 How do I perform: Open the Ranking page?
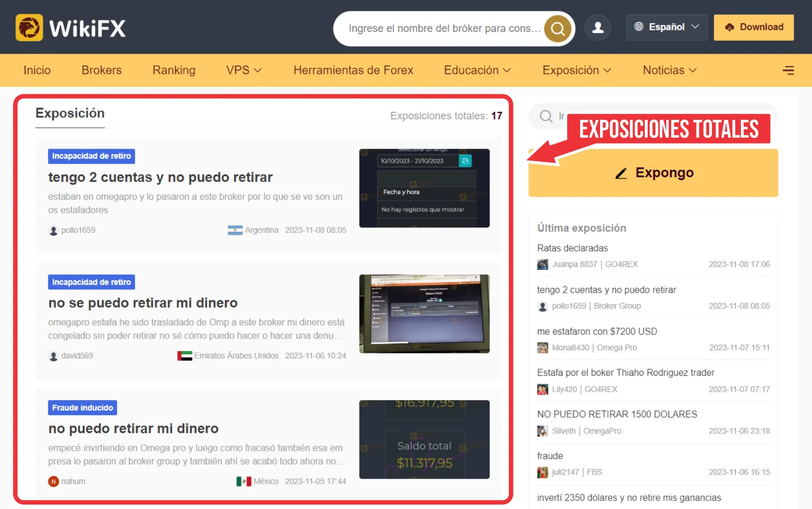click(x=174, y=70)
